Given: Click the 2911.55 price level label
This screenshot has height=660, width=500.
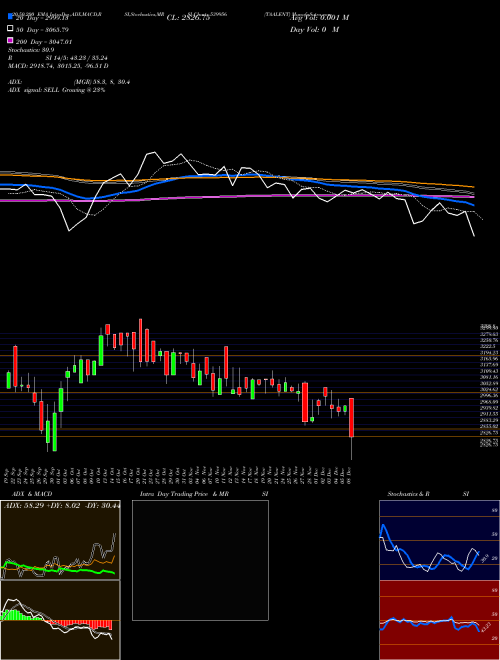Looking at the screenshot, I should (489, 414).
